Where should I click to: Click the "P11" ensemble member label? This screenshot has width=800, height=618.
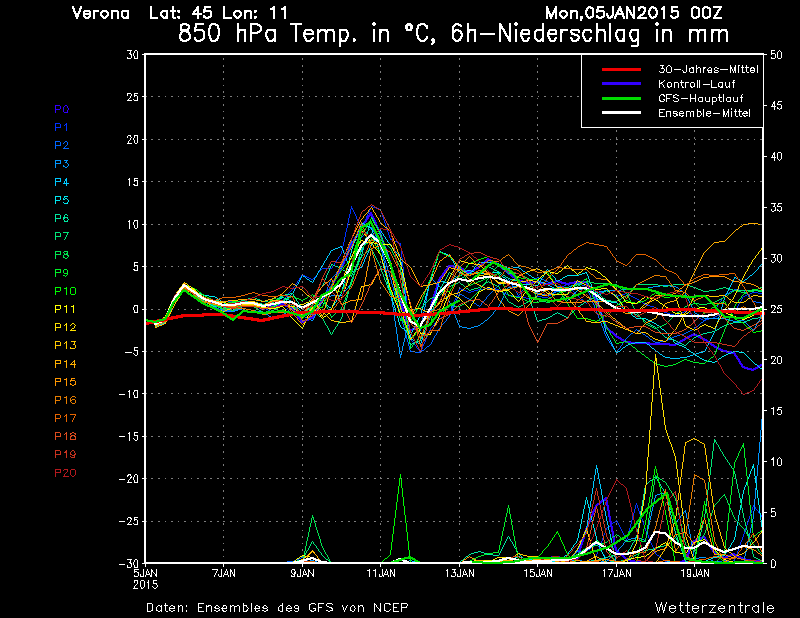(x=65, y=309)
